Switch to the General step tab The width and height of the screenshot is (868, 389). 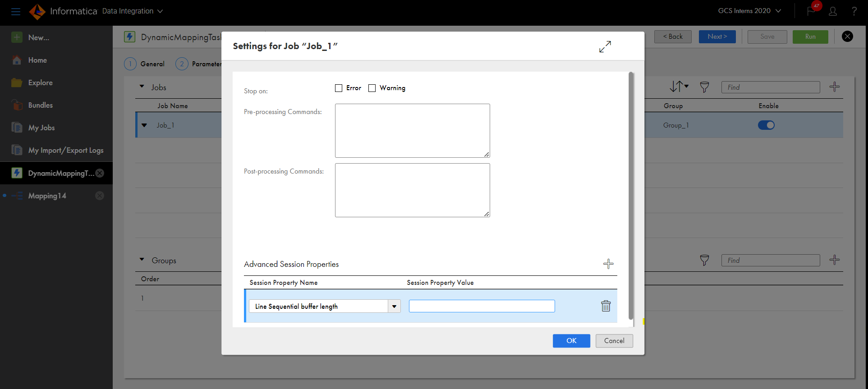[144, 64]
